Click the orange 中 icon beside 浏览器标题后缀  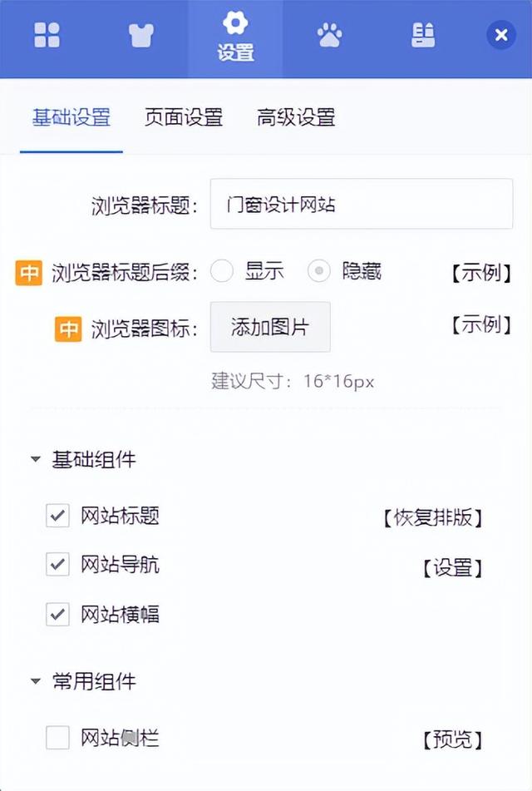tap(28, 272)
